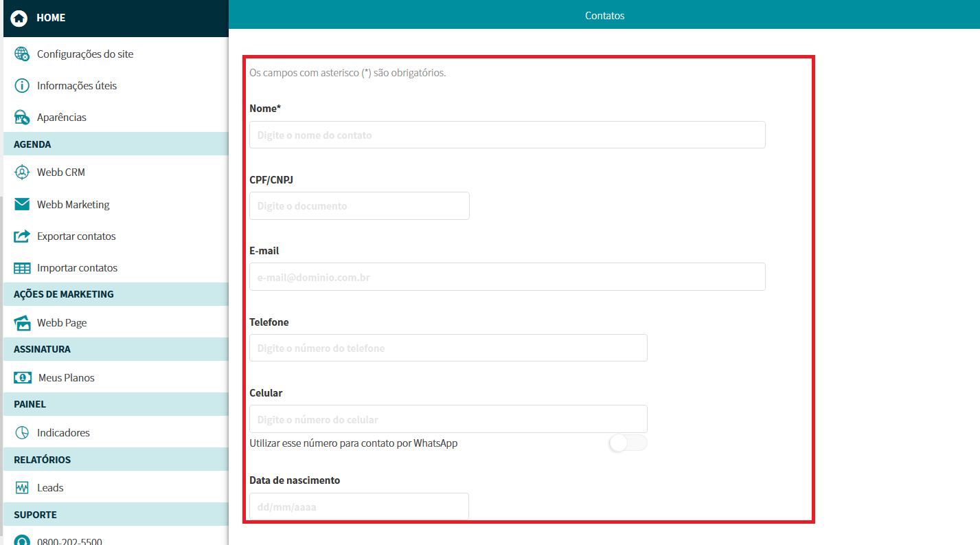The image size is (980, 545).
Task: Click the Informações úteis info icon
Action: point(22,86)
